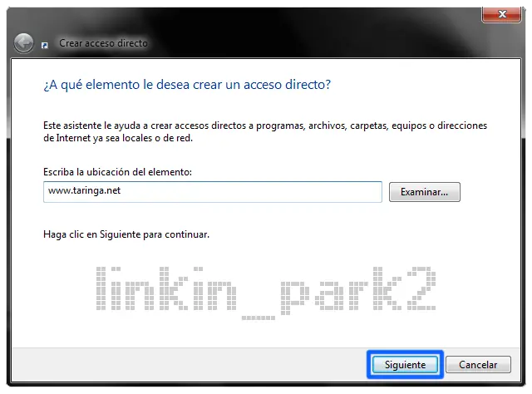Screen dimensions: 532x394
Task: Click the "Haga clic en Siguiente" instruction text
Action: click(x=126, y=234)
